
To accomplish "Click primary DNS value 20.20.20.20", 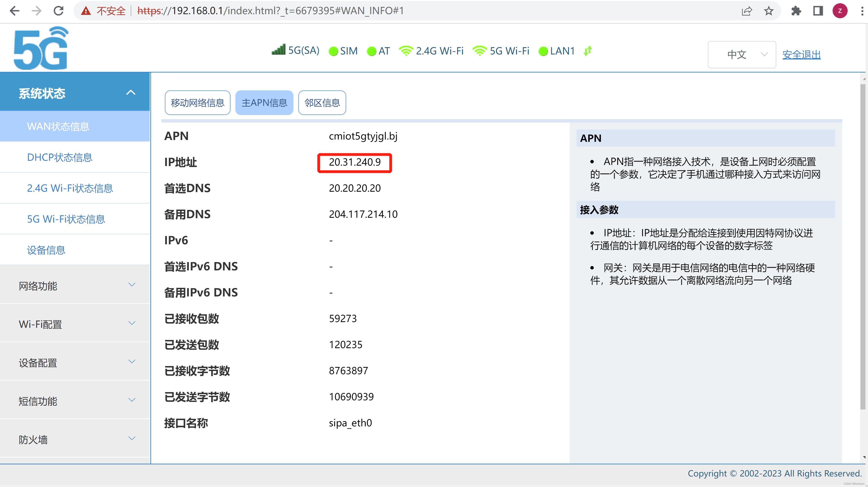I will click(x=354, y=188).
